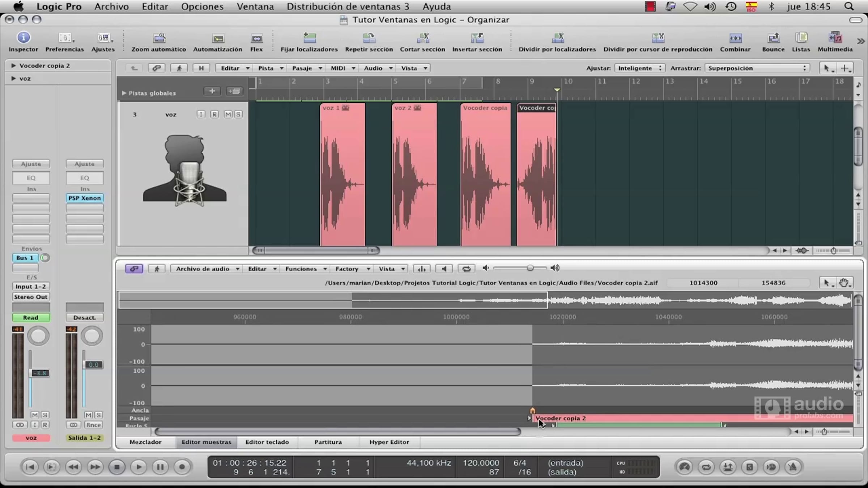Toggle Solo on the voz track header
This screenshot has width=868, height=488.
238,114
